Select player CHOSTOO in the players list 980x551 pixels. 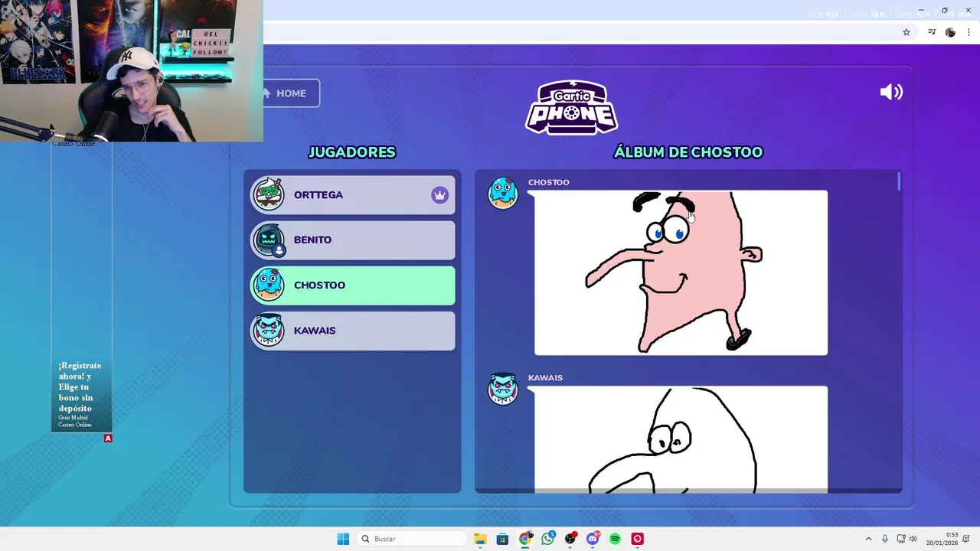click(353, 285)
